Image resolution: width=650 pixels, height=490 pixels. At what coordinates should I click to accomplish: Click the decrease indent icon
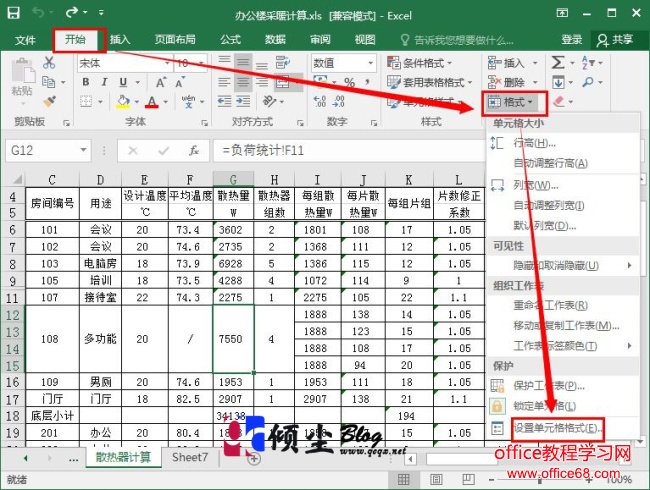coord(224,101)
